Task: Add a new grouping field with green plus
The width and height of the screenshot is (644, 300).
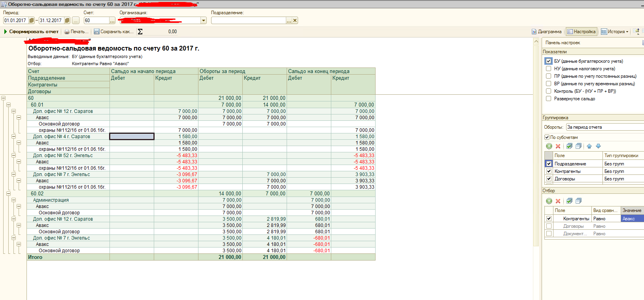Action: [549, 146]
